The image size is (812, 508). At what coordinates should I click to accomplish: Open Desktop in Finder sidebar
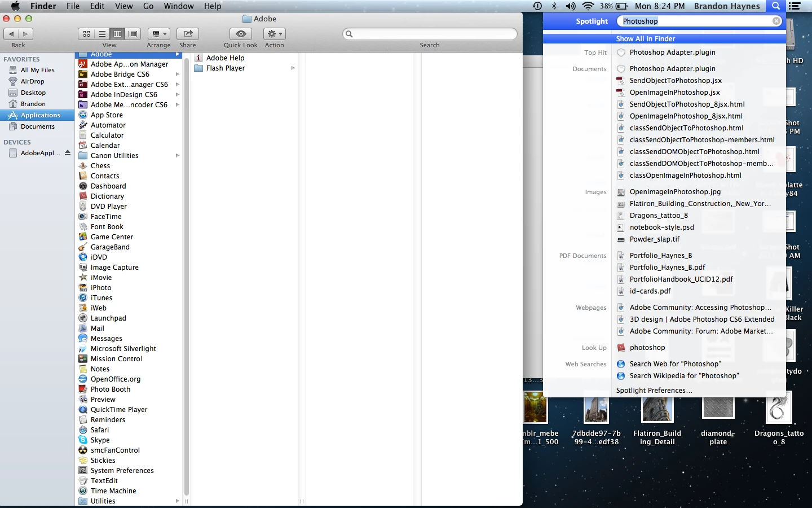tap(33, 92)
